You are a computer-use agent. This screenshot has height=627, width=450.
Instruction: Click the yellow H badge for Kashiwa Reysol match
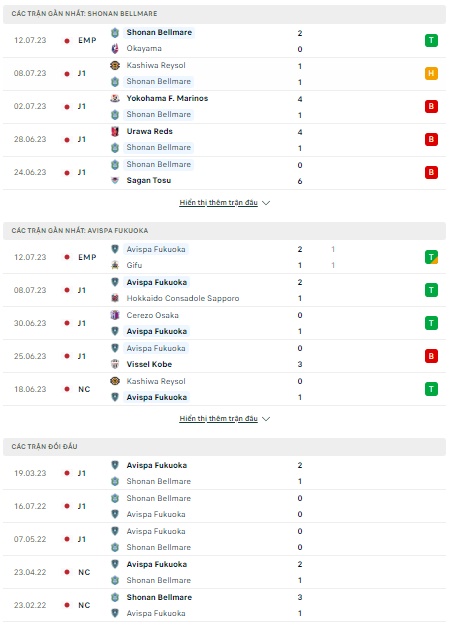[431, 73]
